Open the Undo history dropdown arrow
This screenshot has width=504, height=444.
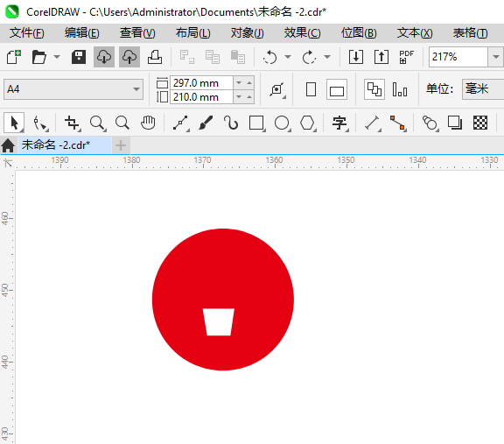(x=288, y=57)
